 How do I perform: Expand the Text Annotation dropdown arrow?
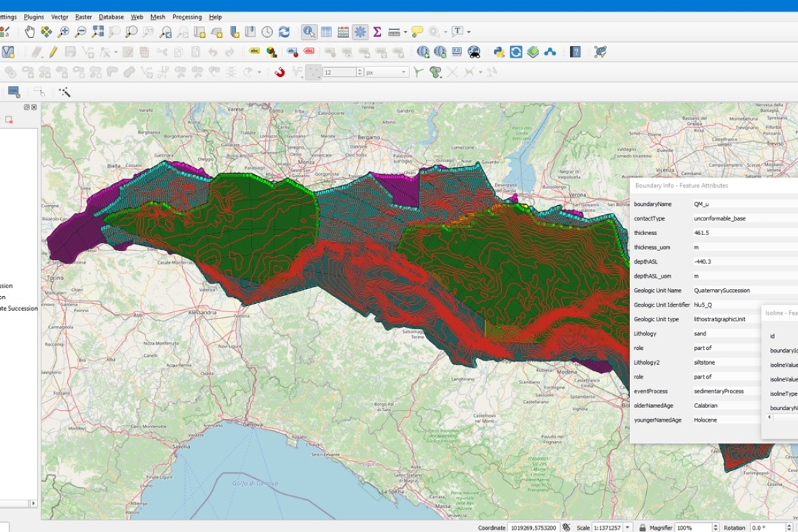point(469,31)
